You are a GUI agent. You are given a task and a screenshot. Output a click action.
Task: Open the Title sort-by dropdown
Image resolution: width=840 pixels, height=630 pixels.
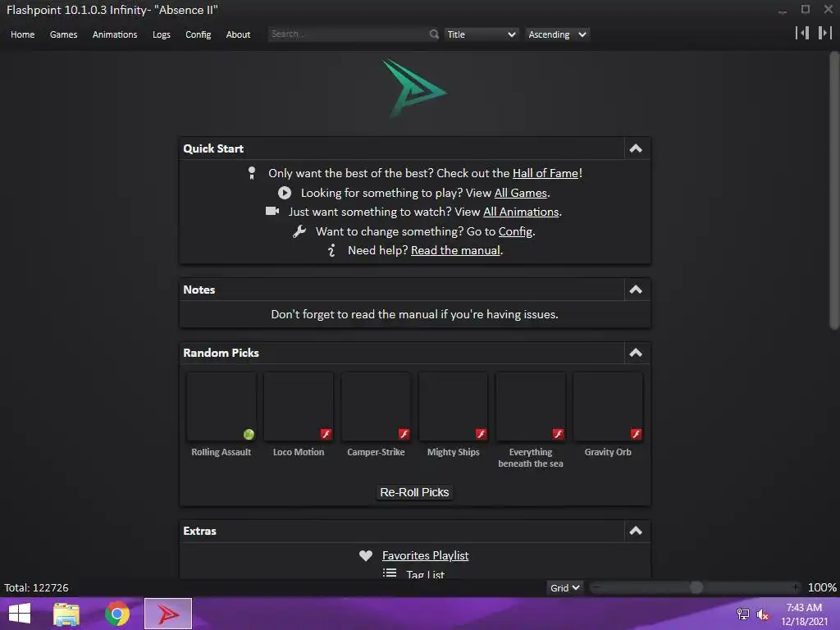click(x=481, y=34)
